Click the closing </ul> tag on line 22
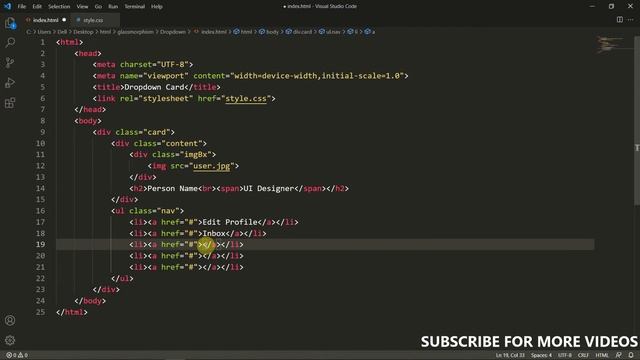This screenshot has height=360, width=640. tap(122, 278)
